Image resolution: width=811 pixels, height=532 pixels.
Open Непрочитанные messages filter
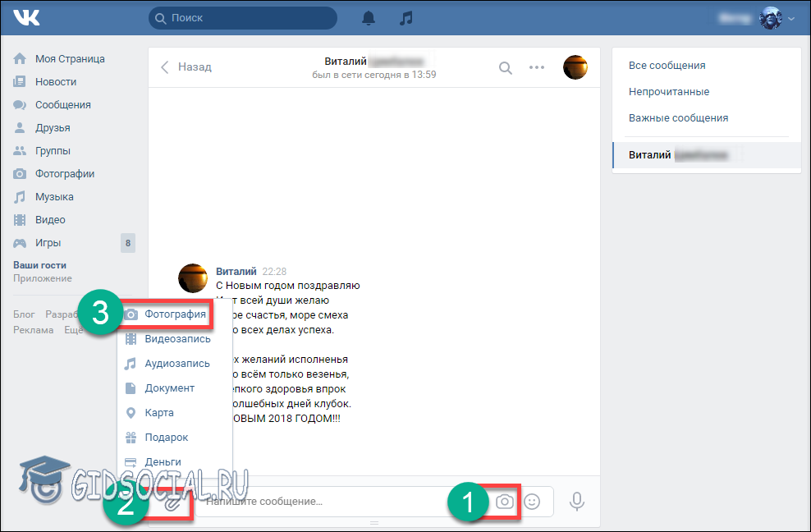669,92
